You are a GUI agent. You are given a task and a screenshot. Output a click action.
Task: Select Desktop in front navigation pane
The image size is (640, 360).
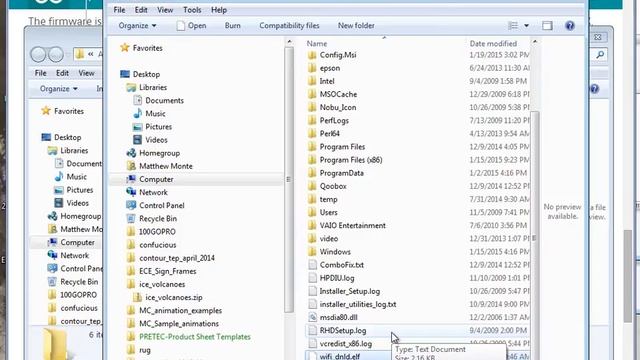[140, 74]
